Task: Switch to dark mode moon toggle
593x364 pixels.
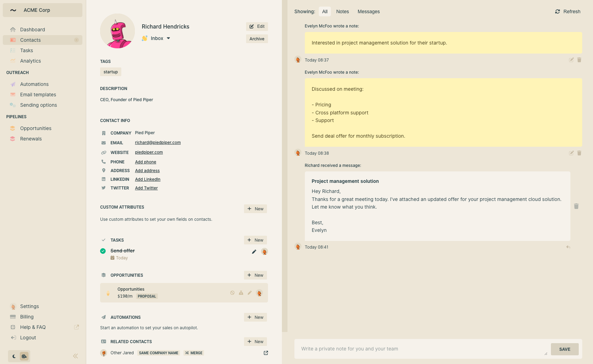Action: coord(14,356)
